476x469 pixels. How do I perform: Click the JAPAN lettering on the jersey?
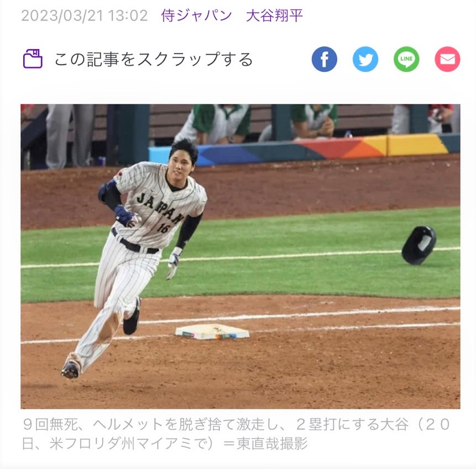tap(160, 208)
